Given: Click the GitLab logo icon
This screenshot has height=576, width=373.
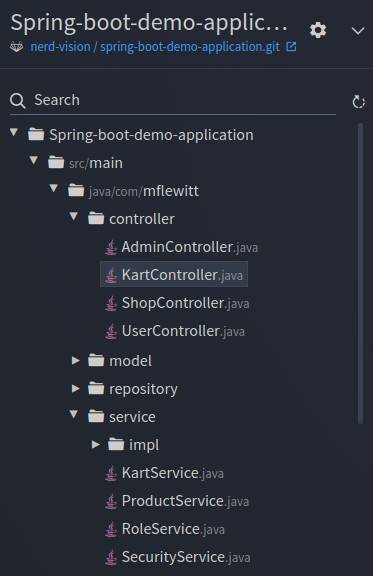Looking at the screenshot, I should click(17, 47).
